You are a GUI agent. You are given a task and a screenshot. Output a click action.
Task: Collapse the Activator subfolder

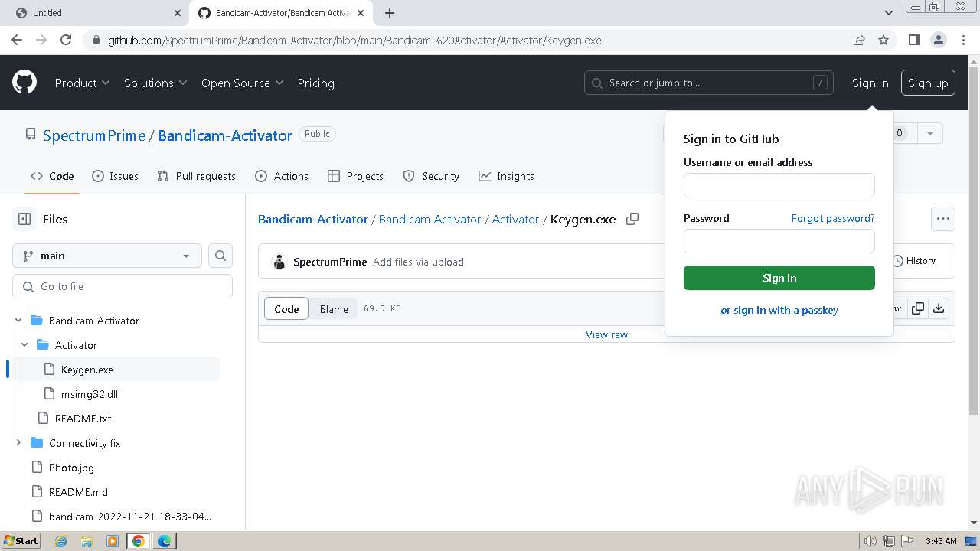click(x=24, y=345)
